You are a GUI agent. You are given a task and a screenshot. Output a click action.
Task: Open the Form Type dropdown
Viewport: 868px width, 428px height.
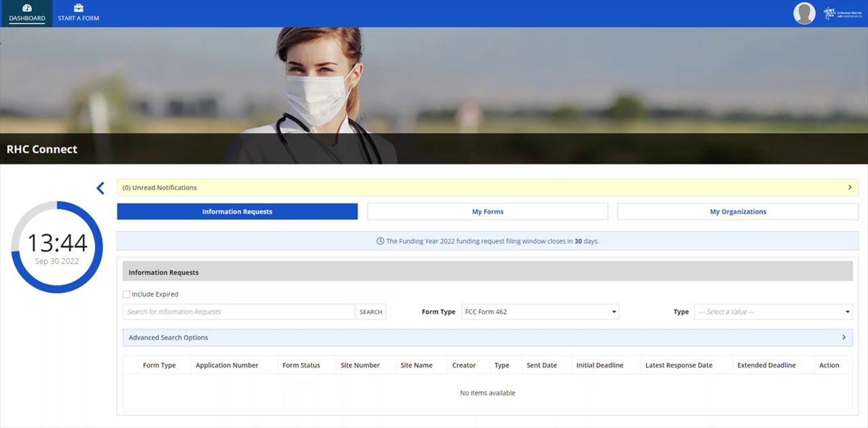tap(540, 312)
